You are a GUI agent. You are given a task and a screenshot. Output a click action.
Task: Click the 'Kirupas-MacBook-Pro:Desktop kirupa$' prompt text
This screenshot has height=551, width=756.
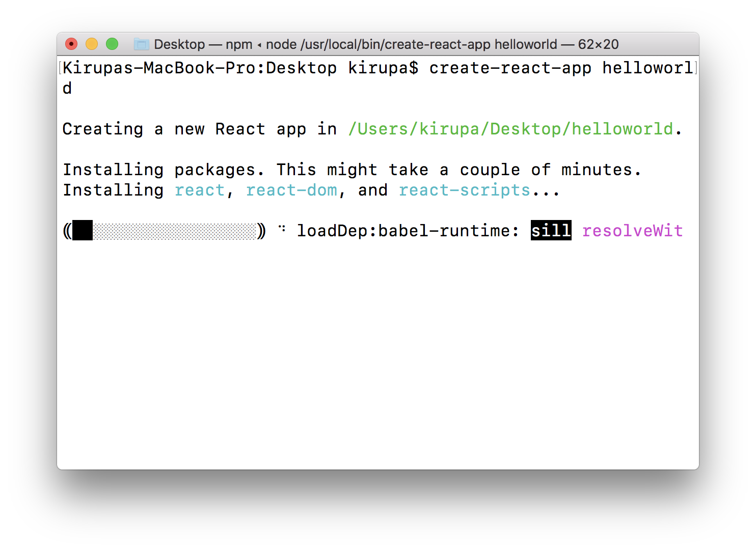point(240,68)
